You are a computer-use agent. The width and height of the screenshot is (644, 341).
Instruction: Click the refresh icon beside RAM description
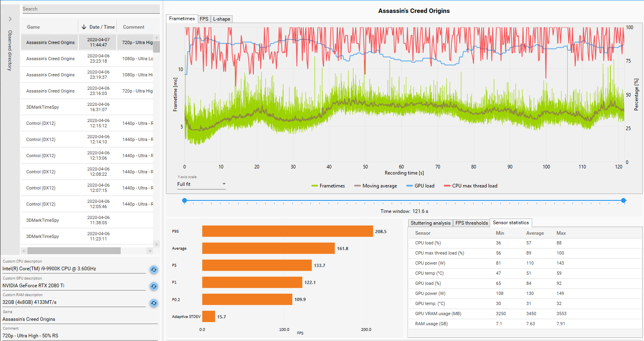click(154, 303)
